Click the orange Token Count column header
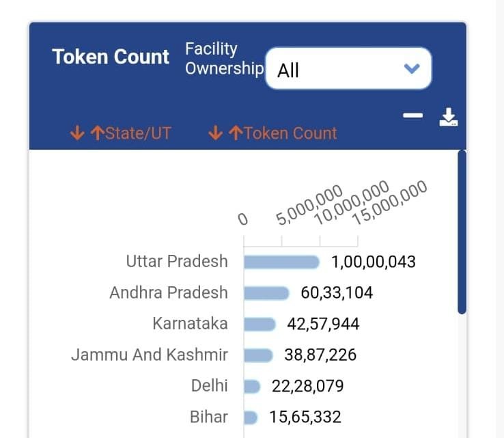Viewport: 504px width, 438px height. point(291,133)
